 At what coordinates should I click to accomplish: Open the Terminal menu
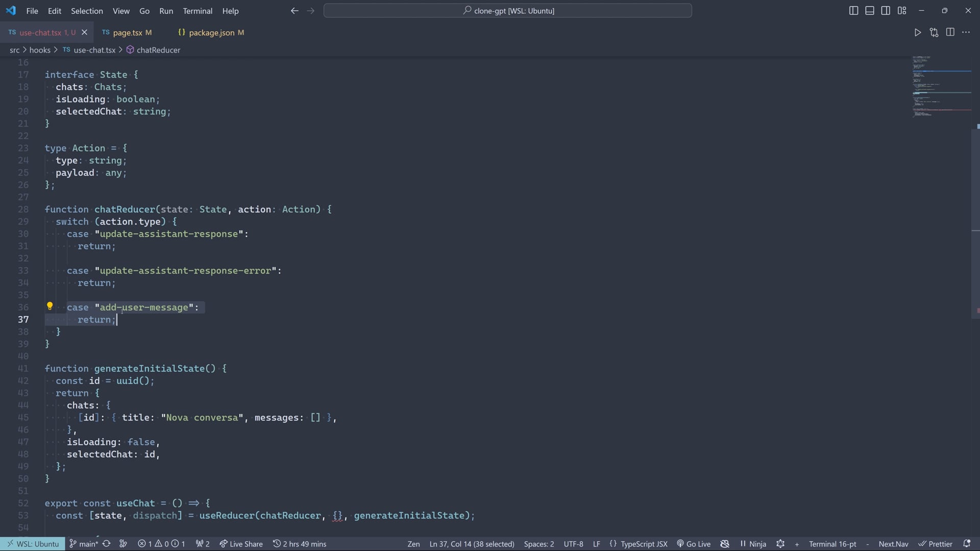(198, 11)
